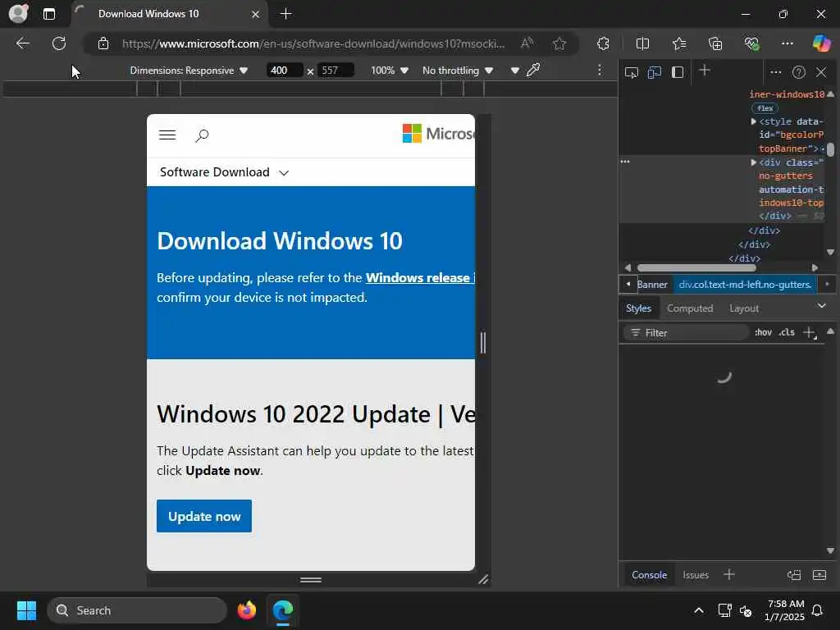Open Edge Settings and more menu
The image size is (840, 630).
[x=787, y=43]
